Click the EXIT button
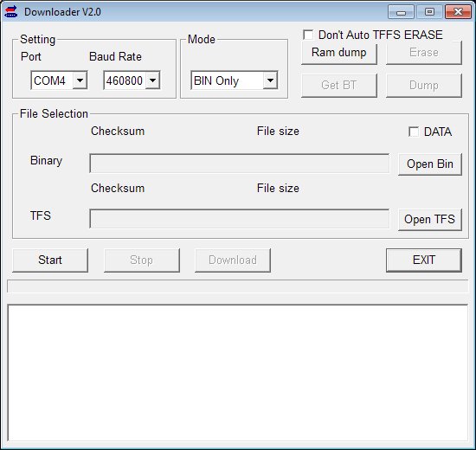476x450 pixels. 424,260
